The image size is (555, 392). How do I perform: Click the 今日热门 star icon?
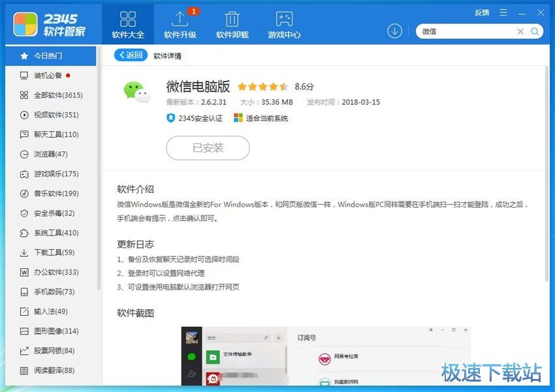coord(24,56)
